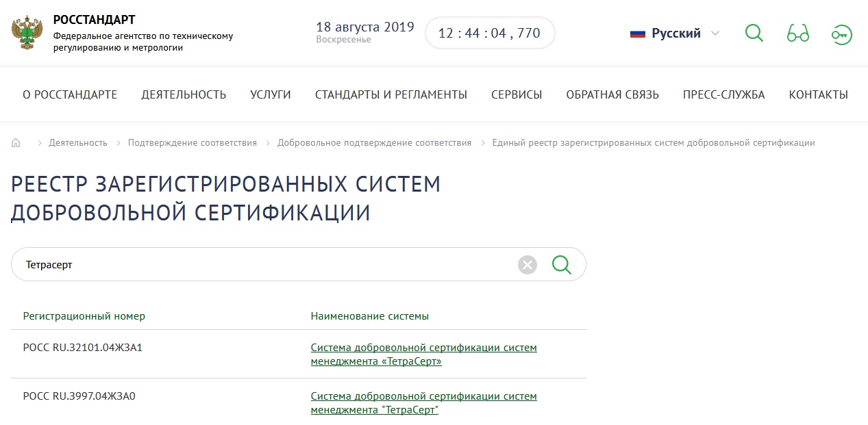This screenshot has height=425, width=868.
Task: Click the РОССТАНДАРТ title text
Action: pos(94,20)
